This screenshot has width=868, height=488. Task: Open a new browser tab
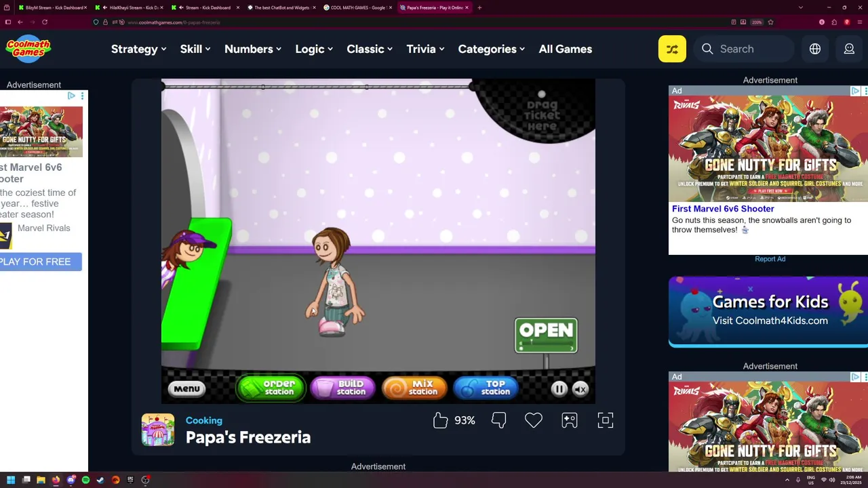479,7
